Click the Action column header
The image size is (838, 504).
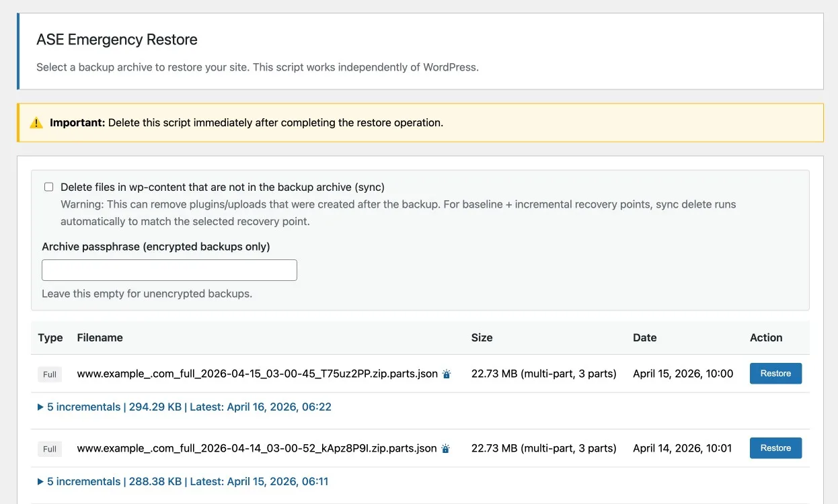point(766,337)
